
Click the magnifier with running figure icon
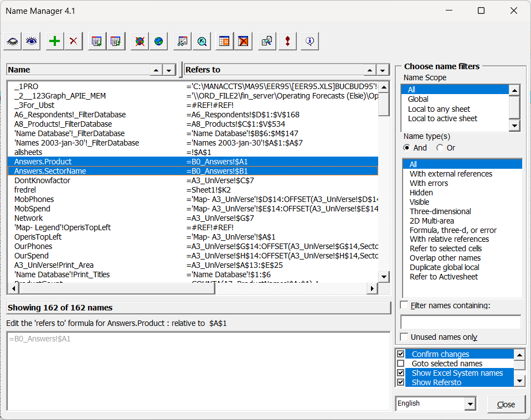tap(202, 42)
